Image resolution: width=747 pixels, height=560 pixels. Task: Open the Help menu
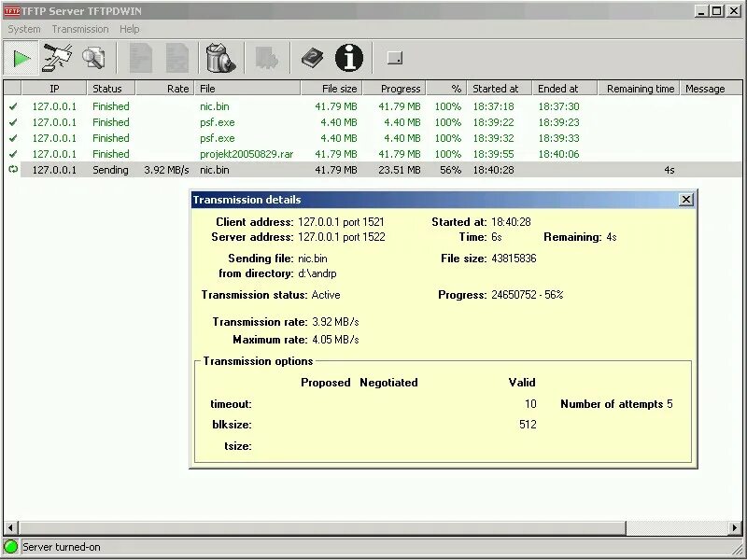pos(129,29)
